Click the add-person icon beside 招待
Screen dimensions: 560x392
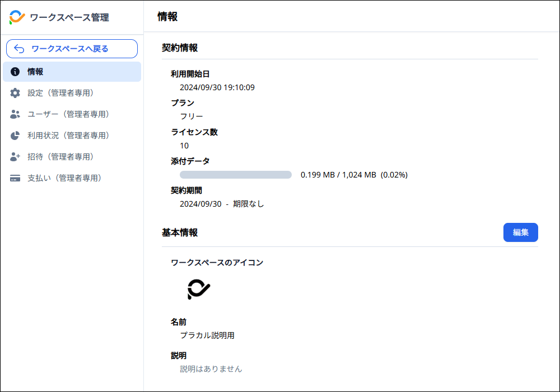[x=15, y=157]
